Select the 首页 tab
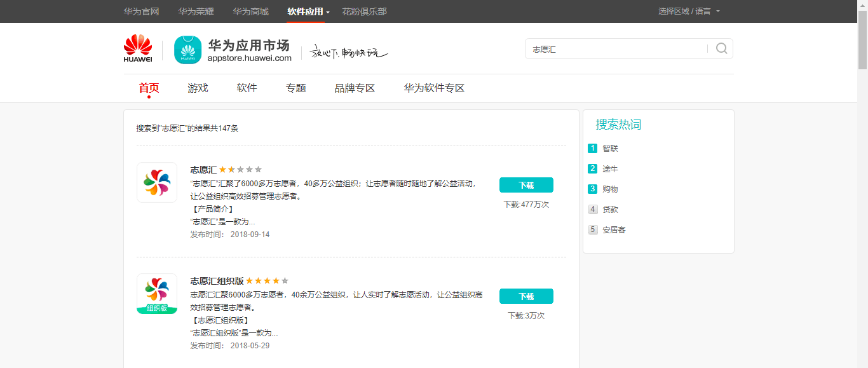The height and width of the screenshot is (368, 868). [x=149, y=88]
